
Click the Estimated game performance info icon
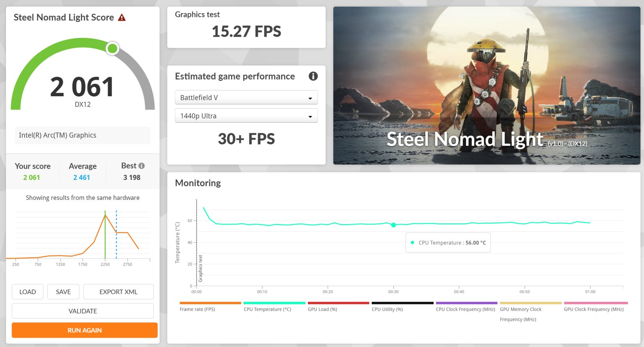313,76
